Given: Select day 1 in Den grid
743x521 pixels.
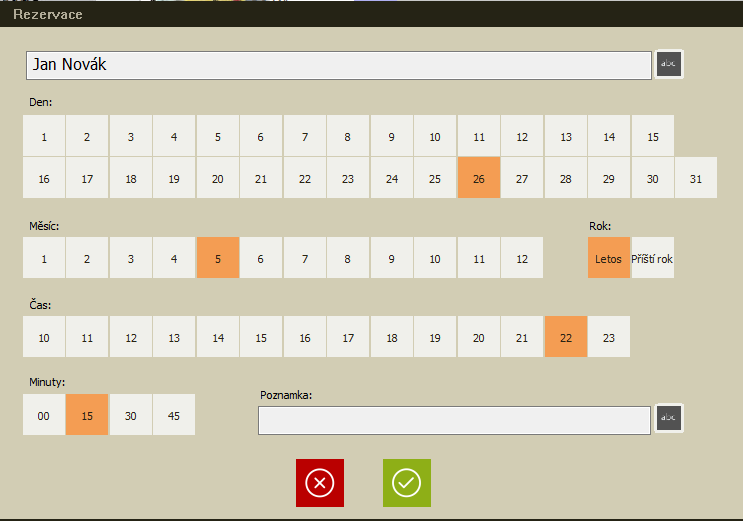Looking at the screenshot, I should click(44, 137).
